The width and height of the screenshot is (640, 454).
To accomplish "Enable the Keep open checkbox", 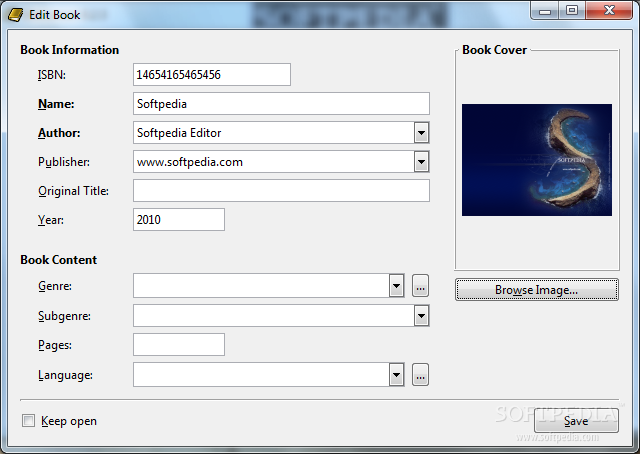I will [29, 421].
